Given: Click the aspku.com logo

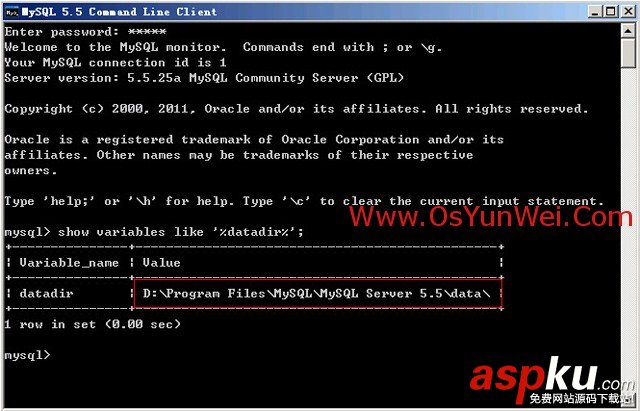Looking at the screenshot, I should (551, 377).
